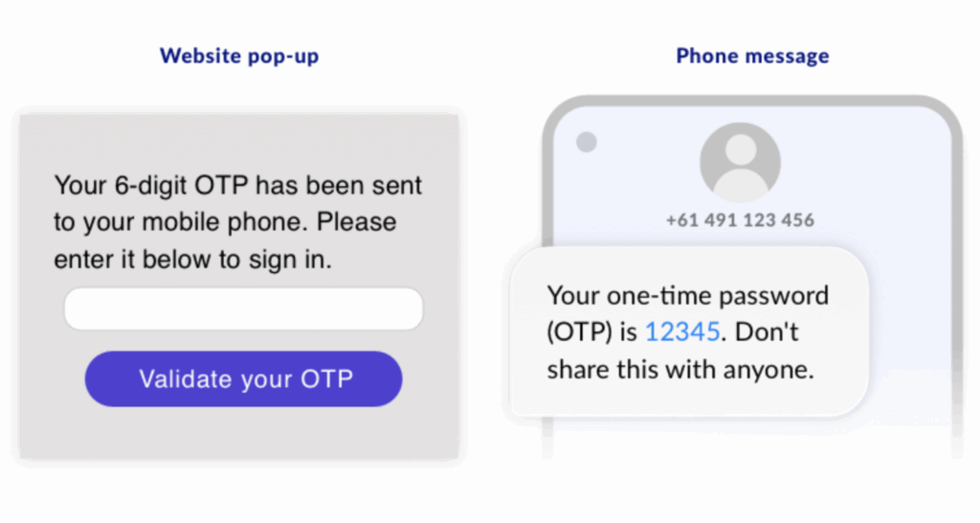The height and width of the screenshot is (523, 980).
Task: Click the Validate your OTP button
Action: point(244,379)
